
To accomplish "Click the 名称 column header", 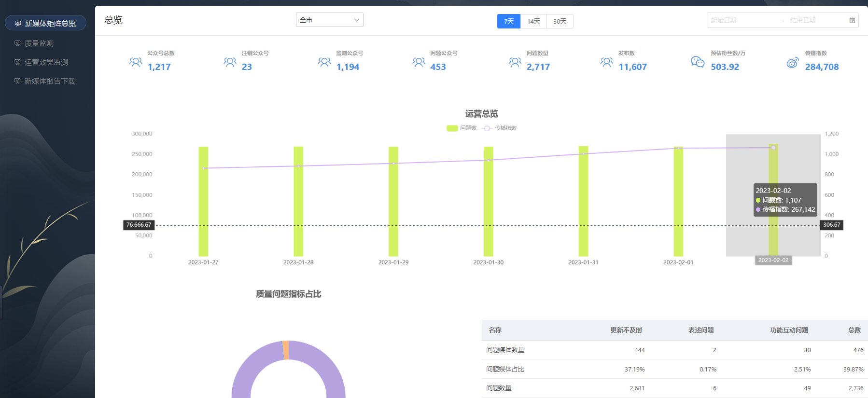I will pyautogui.click(x=495, y=330).
